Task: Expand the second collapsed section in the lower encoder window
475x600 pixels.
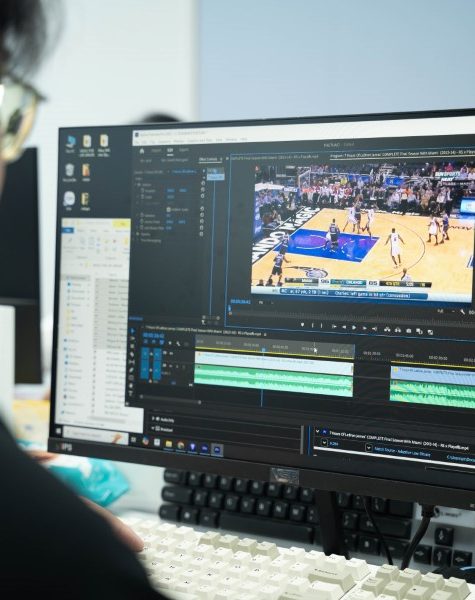Action: tap(152, 429)
